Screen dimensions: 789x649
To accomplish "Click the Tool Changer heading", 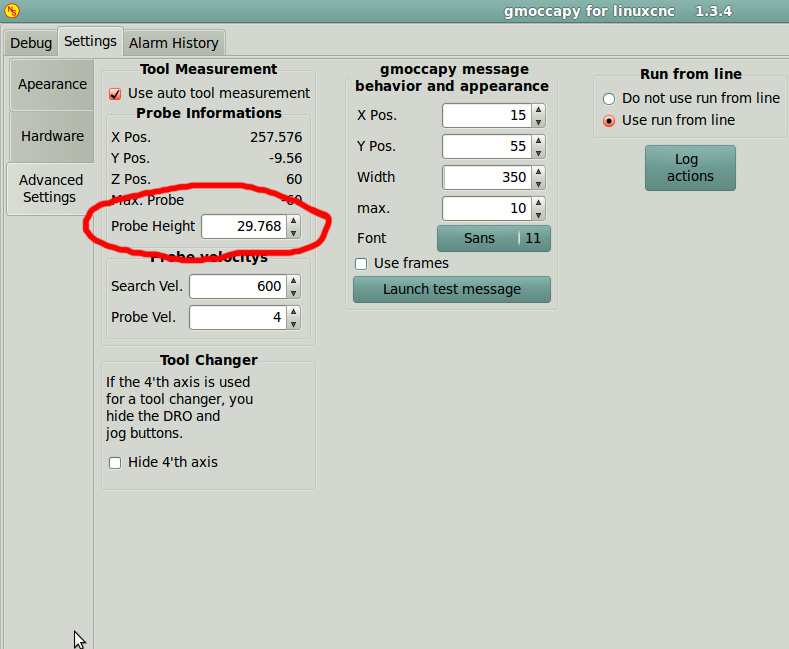I will tap(209, 360).
